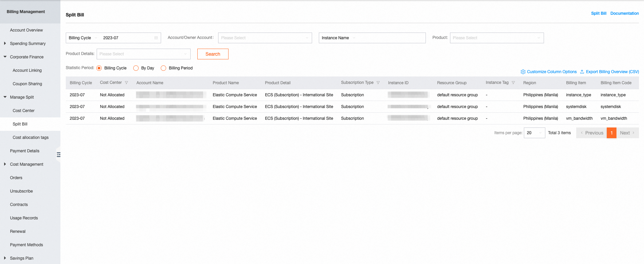Open Contracts in sidebar
The width and height of the screenshot is (644, 264).
pos(19,205)
